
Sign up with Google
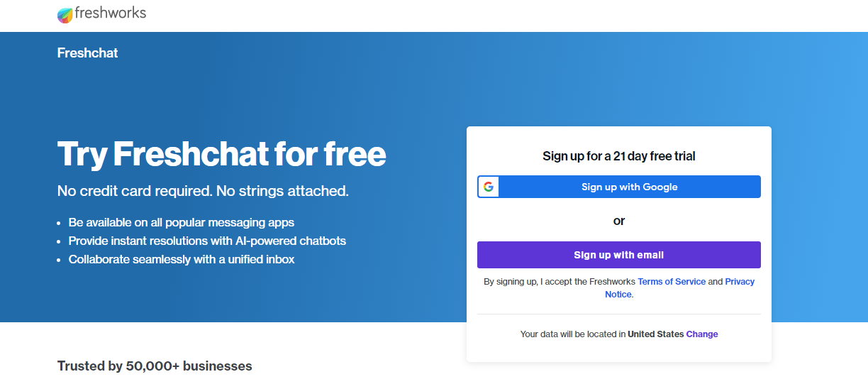tap(619, 187)
